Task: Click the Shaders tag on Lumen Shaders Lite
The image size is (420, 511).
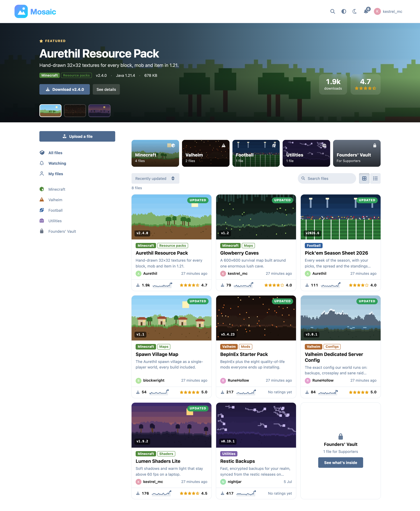Action: 166,454
